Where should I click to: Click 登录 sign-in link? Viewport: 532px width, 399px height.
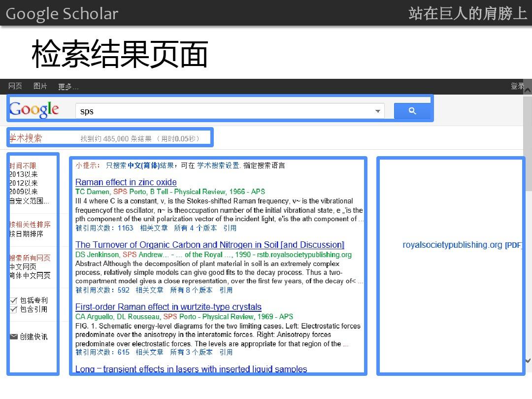click(x=517, y=86)
